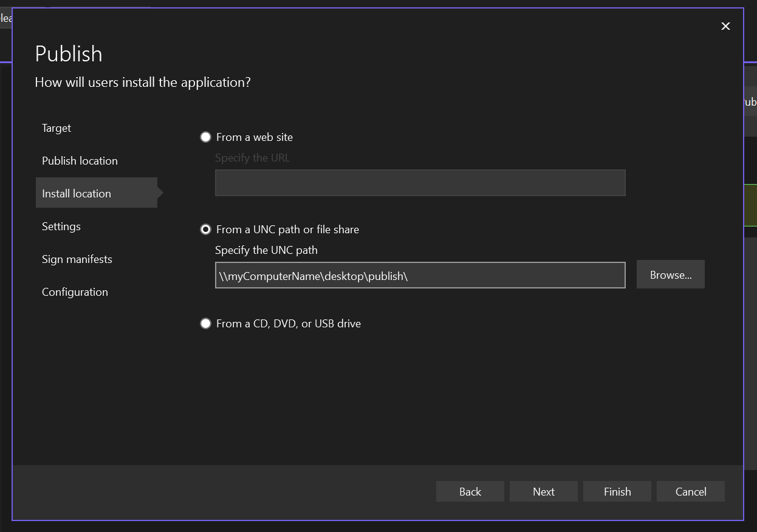
Task: Advance to the next wizard step
Action: [543, 491]
